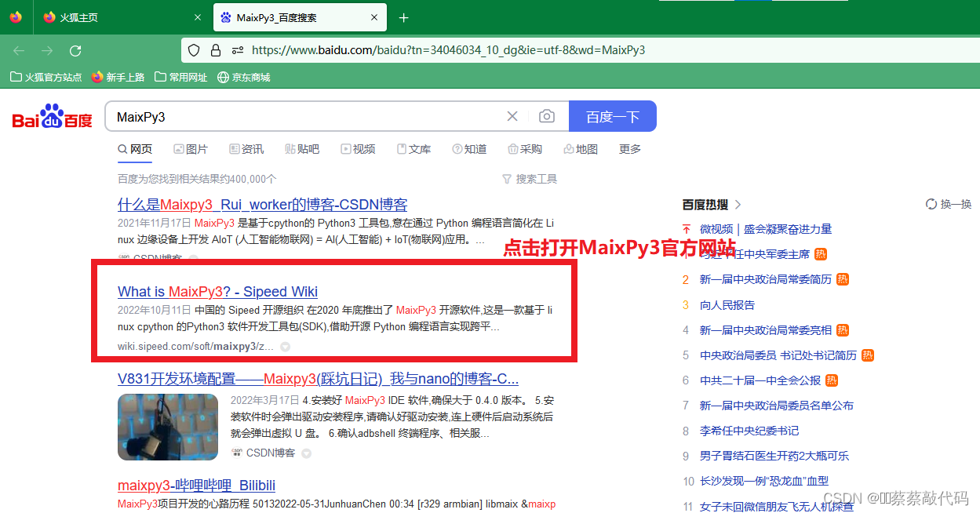
Task: Switch to 图片 search category
Action: click(191, 149)
